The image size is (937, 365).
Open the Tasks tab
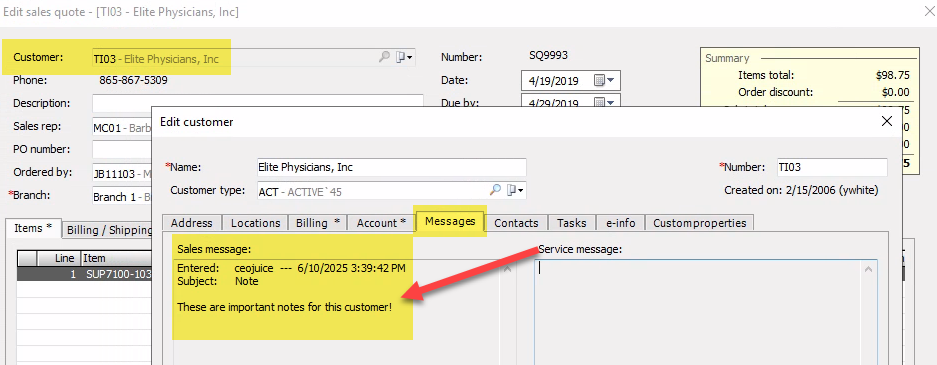[571, 223]
